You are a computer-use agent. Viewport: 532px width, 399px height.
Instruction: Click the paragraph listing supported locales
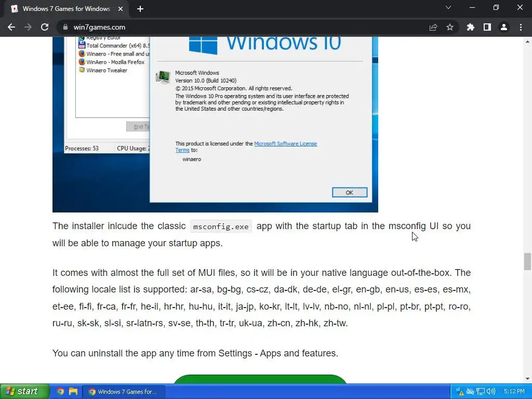pos(261,298)
